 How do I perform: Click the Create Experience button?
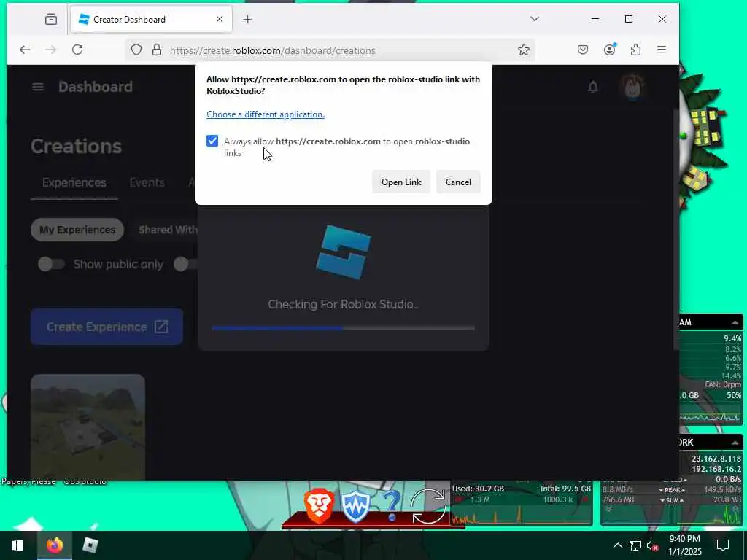point(107,327)
